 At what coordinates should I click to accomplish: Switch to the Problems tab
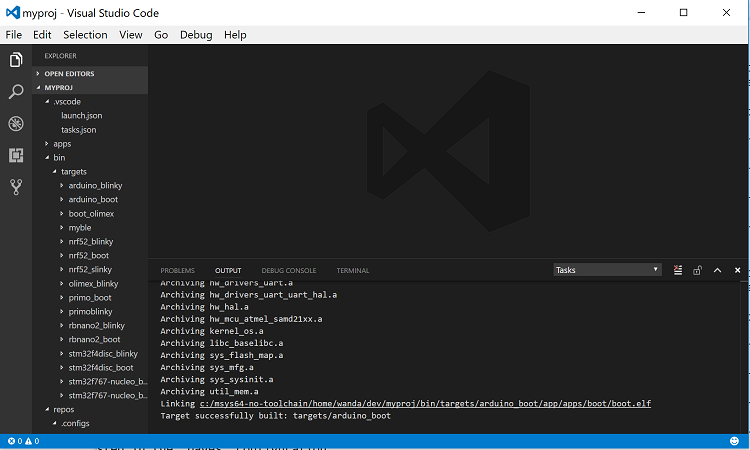tap(178, 270)
